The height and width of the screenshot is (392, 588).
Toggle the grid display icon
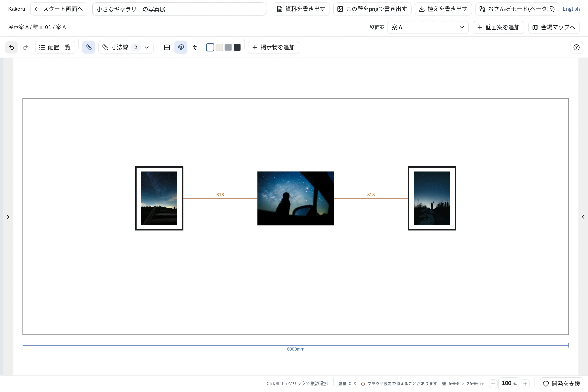pos(167,47)
